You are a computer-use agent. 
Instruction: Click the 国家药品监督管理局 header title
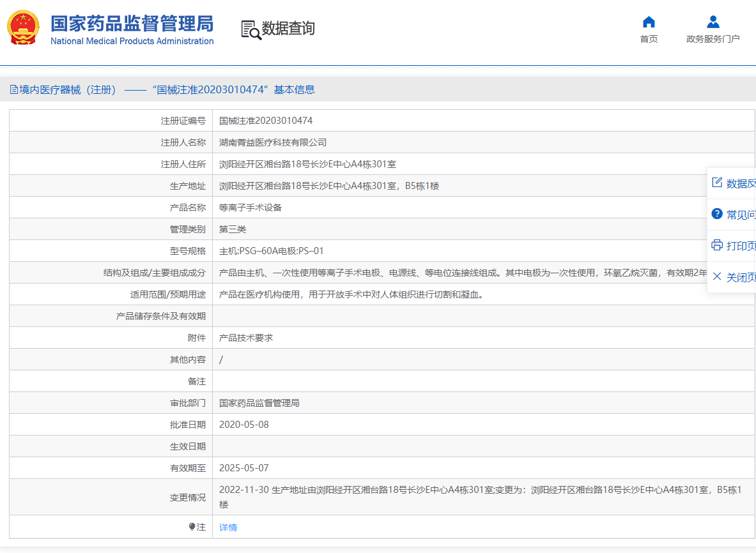point(132,24)
